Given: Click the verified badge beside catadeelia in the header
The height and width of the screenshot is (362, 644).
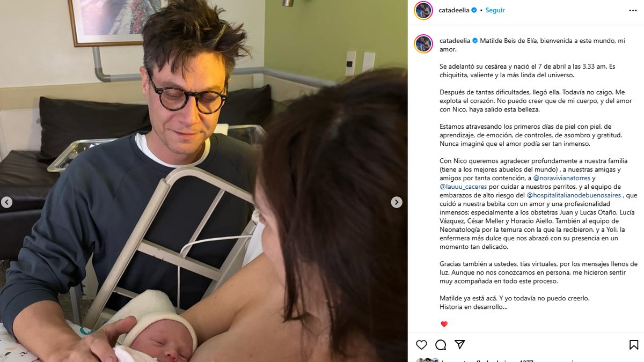Looking at the screenshot, I should tap(474, 10).
